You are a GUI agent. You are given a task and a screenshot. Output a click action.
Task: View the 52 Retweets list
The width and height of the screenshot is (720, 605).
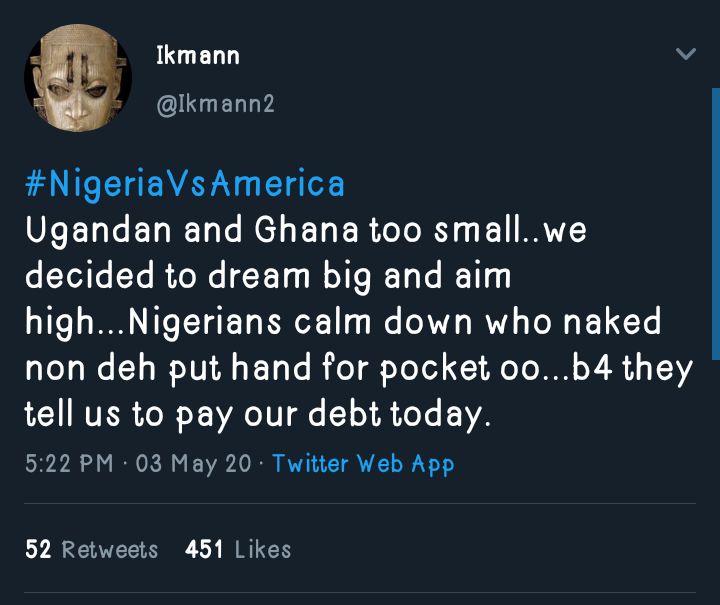point(92,549)
